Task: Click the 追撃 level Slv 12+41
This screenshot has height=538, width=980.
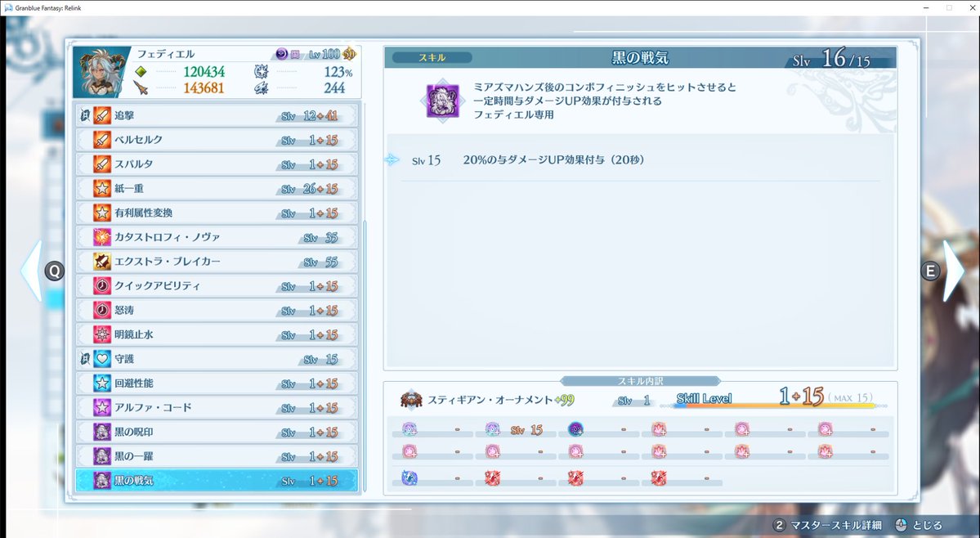Action: pyautogui.click(x=310, y=116)
